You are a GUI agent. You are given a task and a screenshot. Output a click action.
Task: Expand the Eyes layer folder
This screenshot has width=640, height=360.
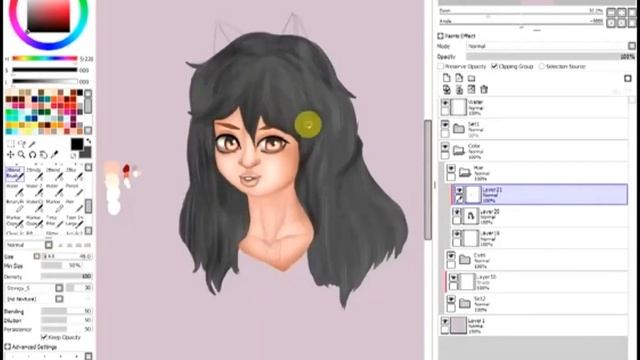point(465,259)
